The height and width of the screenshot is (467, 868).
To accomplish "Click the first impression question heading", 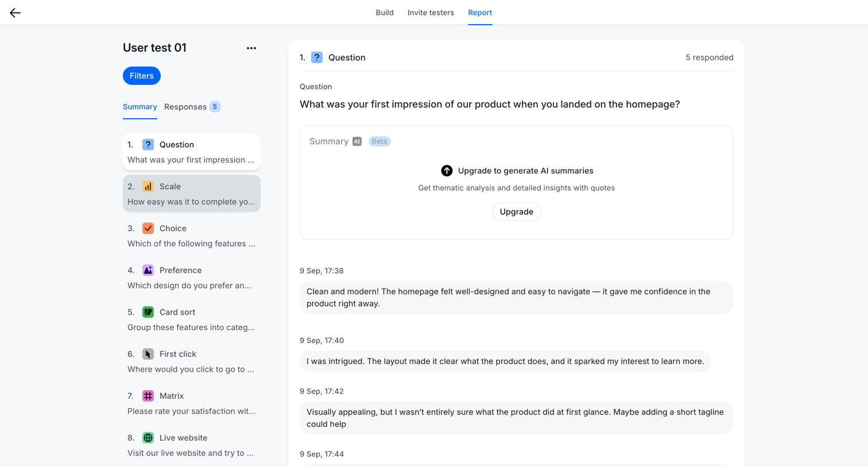I will coord(490,104).
